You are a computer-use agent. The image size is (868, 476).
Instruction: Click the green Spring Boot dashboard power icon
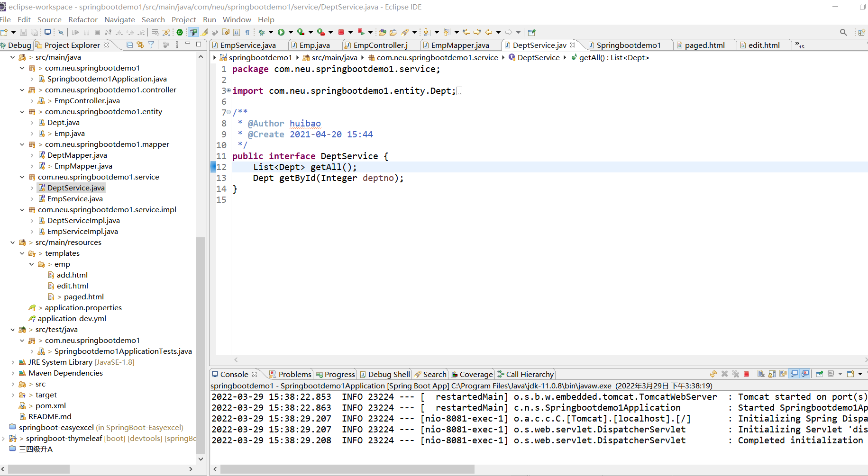point(180,32)
